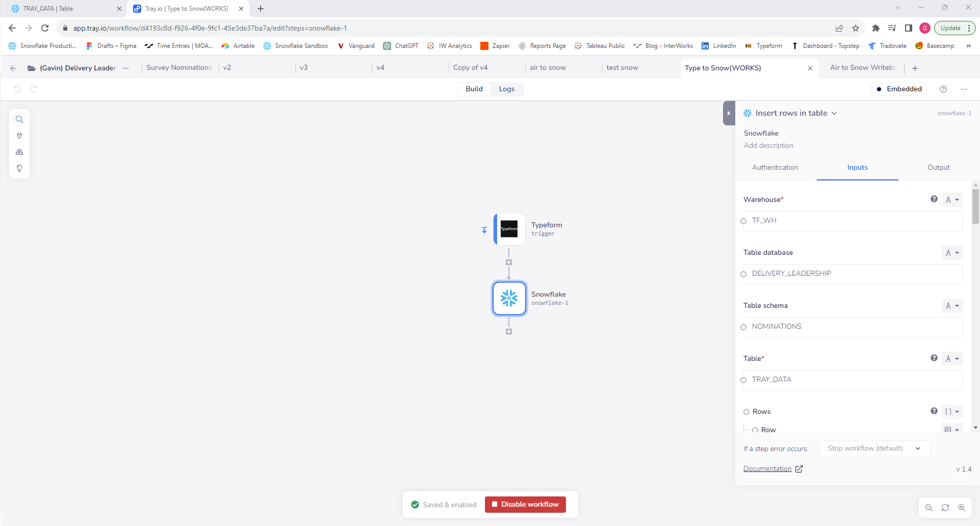The height and width of the screenshot is (526, 980).
Task: Zoom out on the workflow canvas
Action: tap(929, 508)
